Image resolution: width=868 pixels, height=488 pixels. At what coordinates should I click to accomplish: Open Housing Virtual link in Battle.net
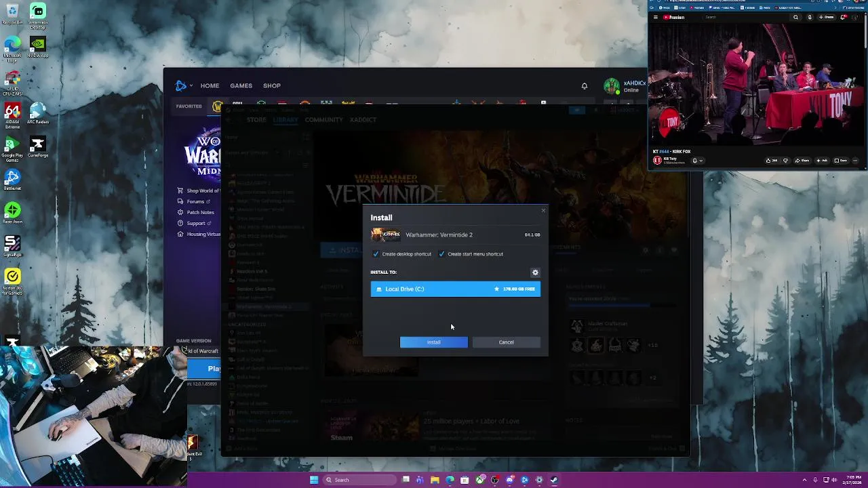pyautogui.click(x=199, y=234)
